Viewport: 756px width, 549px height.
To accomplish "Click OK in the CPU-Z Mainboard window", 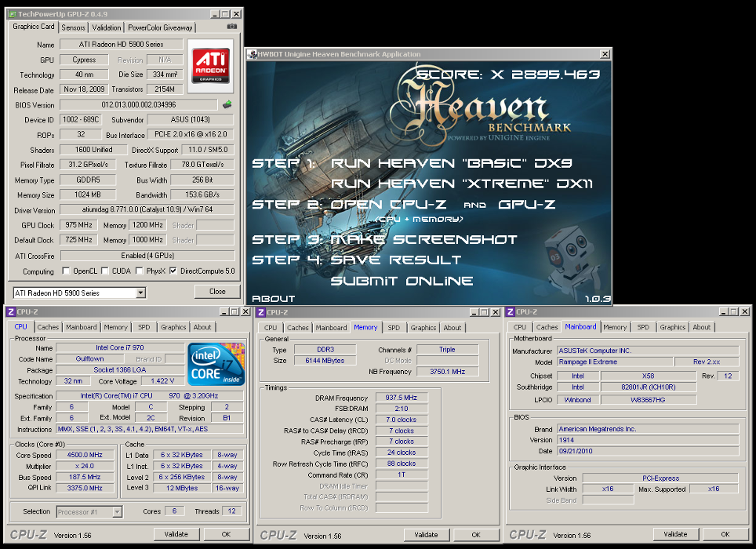I will pyautogui.click(x=725, y=534).
